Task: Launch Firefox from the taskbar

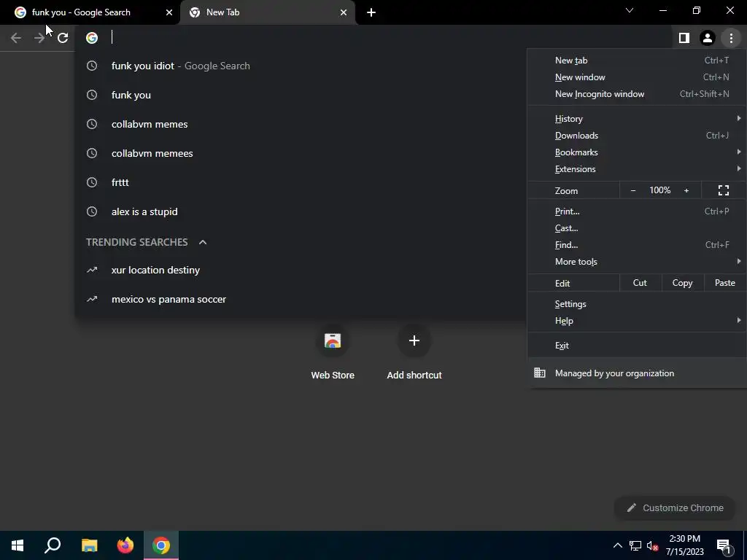Action: click(125, 545)
